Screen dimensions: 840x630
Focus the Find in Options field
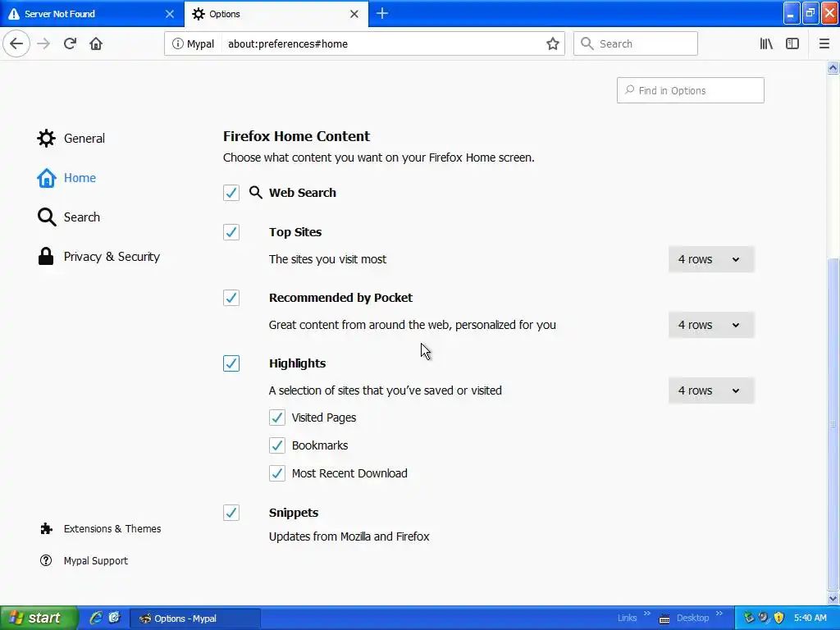click(x=690, y=90)
